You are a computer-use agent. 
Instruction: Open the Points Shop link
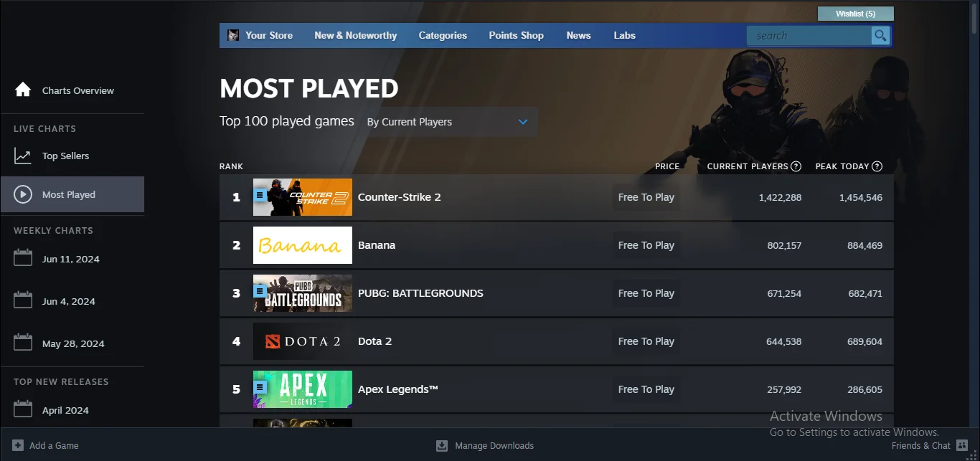516,35
